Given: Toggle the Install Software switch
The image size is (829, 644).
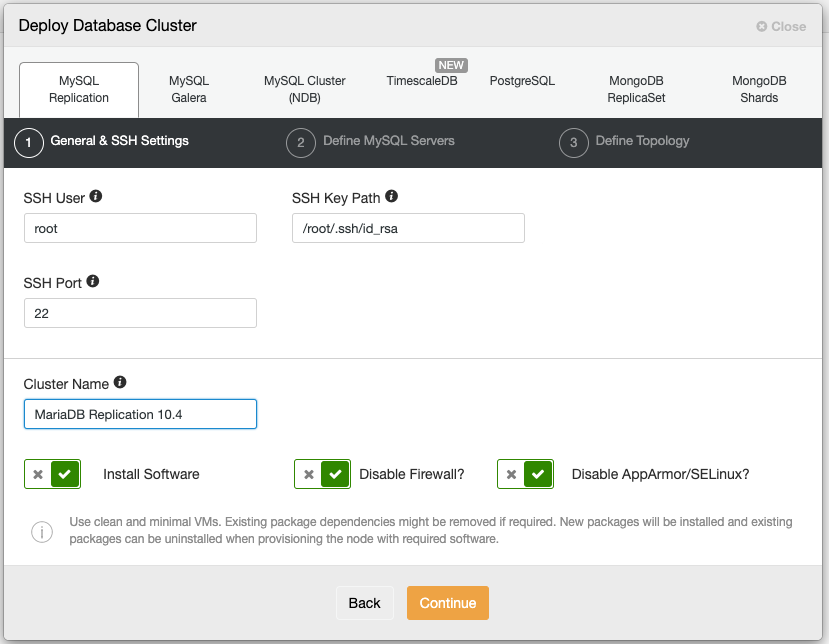Looking at the screenshot, I should click(x=52, y=474).
